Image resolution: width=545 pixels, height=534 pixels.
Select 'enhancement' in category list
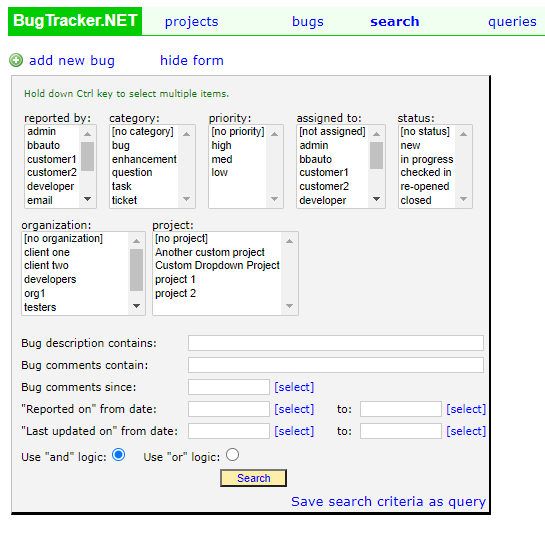[144, 159]
